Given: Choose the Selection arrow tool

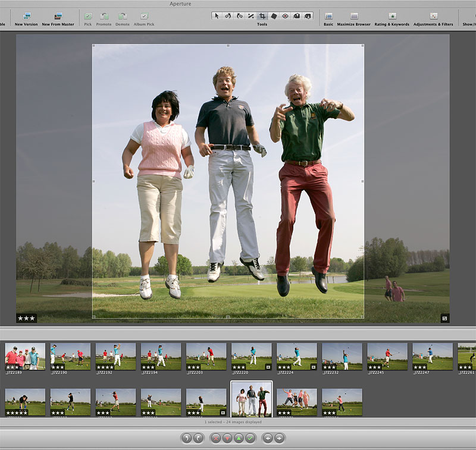Looking at the screenshot, I should coord(217,16).
